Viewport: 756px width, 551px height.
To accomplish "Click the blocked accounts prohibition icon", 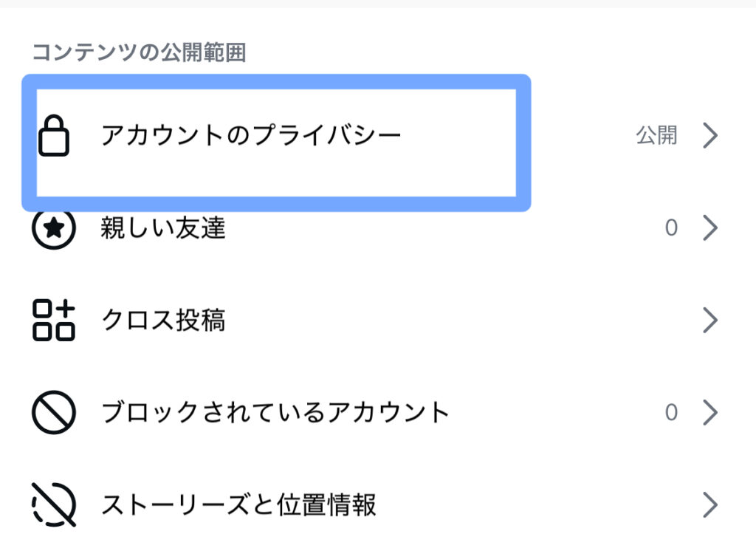I will [54, 412].
